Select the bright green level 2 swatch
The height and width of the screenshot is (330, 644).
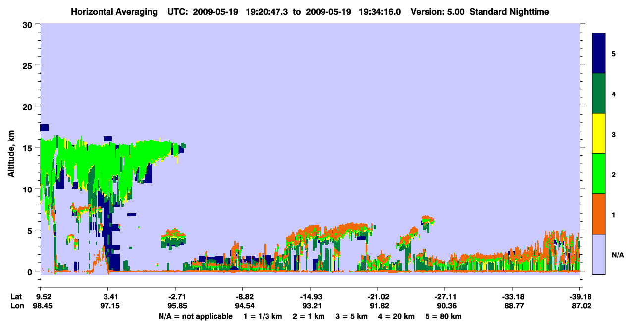(599, 174)
